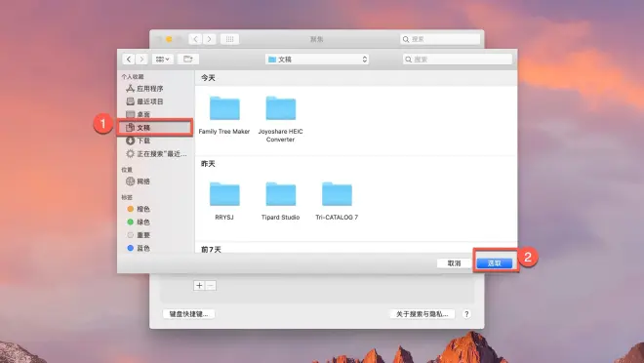Click search field in the background preferences window

pyautogui.click(x=440, y=39)
